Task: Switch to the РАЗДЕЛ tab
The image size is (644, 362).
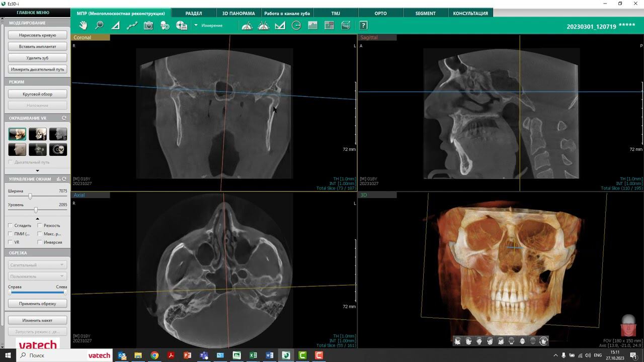Action: point(194,13)
